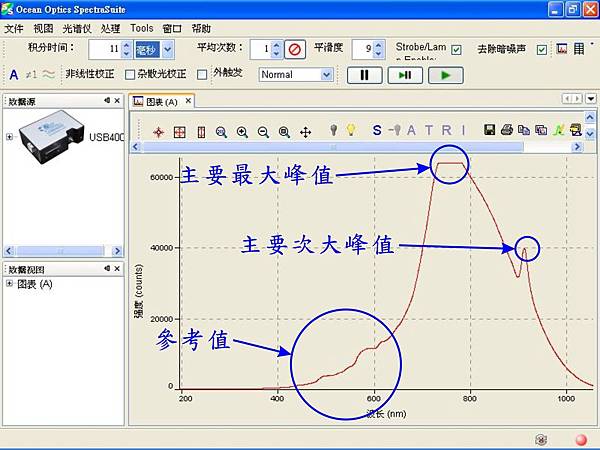The width and height of the screenshot is (600, 450).
Task: Click the zoom-to-region magnifier icon
Action: [221, 132]
